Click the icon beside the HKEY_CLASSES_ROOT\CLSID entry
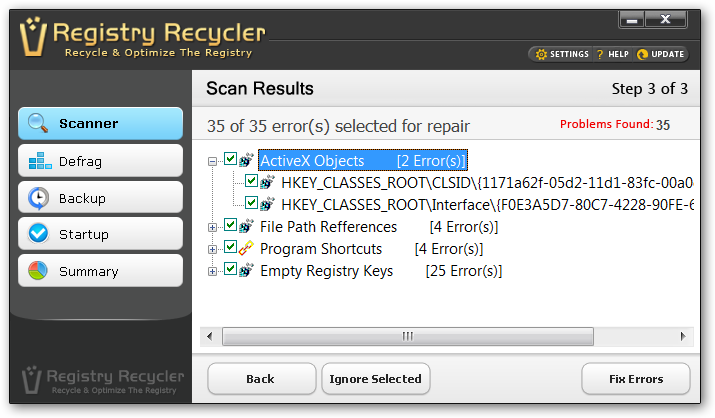 pyautogui.click(x=267, y=182)
